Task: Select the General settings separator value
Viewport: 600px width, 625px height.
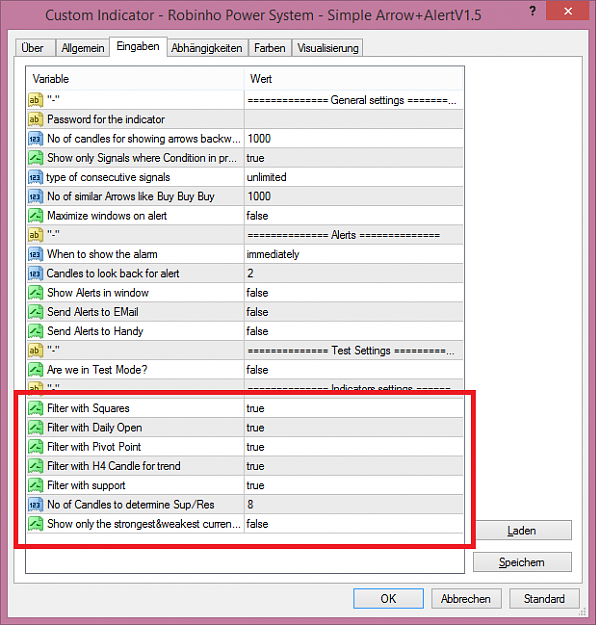Action: tap(354, 100)
